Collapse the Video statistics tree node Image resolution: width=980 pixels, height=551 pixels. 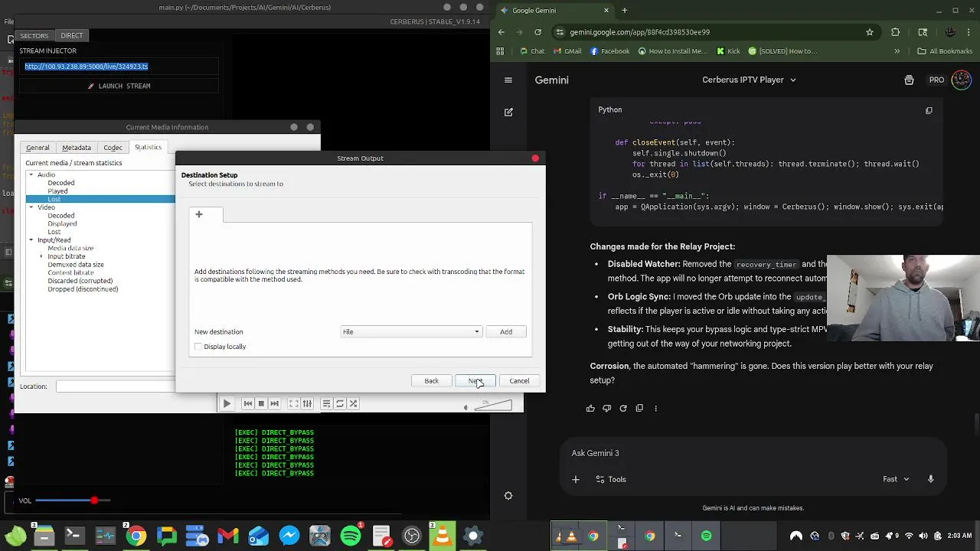pos(31,207)
